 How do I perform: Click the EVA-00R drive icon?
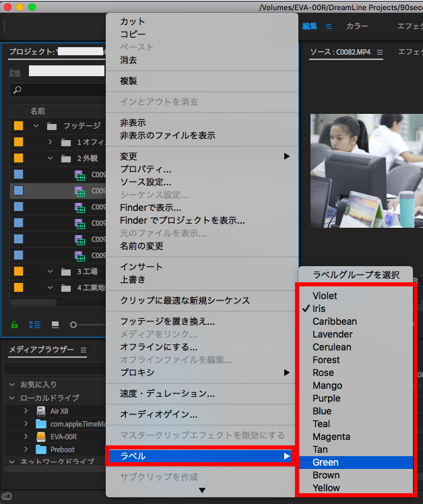tap(41, 437)
